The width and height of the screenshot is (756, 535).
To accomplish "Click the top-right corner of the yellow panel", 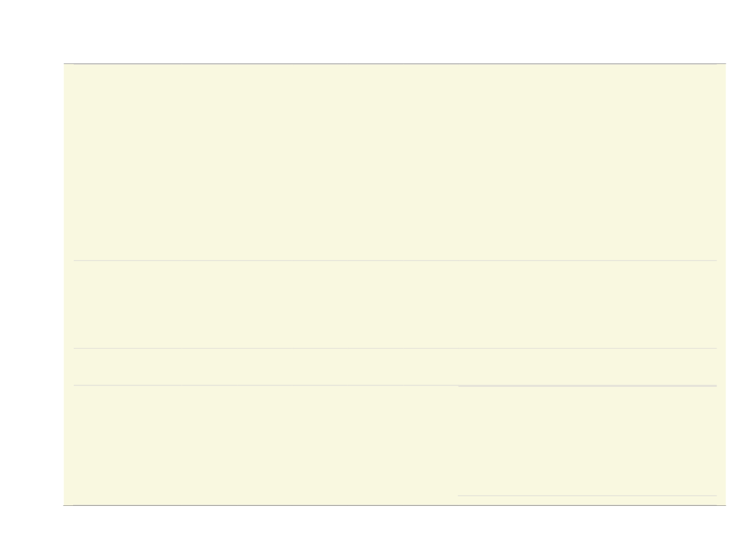I will tap(725, 65).
